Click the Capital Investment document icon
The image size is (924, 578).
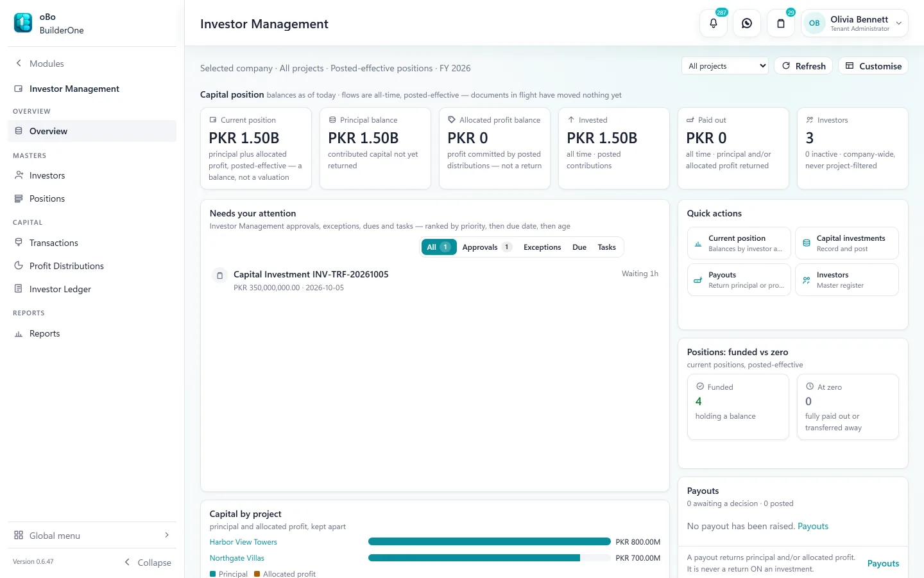219,276
